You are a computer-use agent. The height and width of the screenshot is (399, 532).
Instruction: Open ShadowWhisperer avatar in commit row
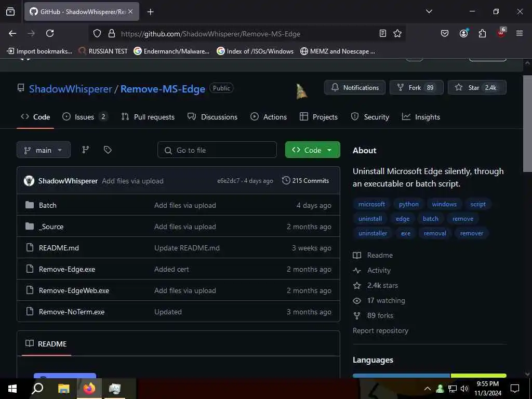(29, 181)
